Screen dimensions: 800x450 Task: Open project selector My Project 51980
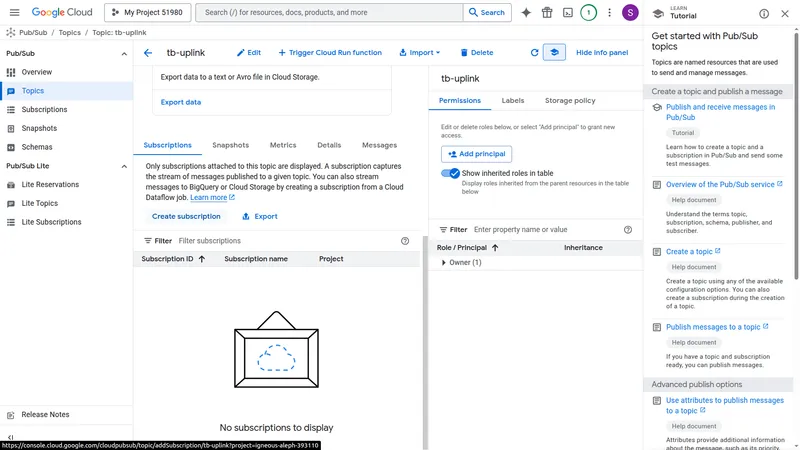tap(147, 12)
